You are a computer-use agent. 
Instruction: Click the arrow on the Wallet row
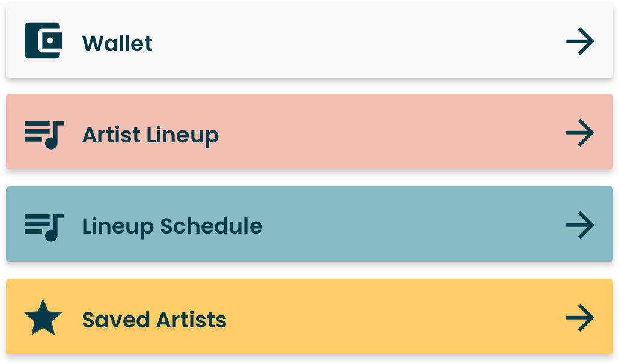[580, 41]
